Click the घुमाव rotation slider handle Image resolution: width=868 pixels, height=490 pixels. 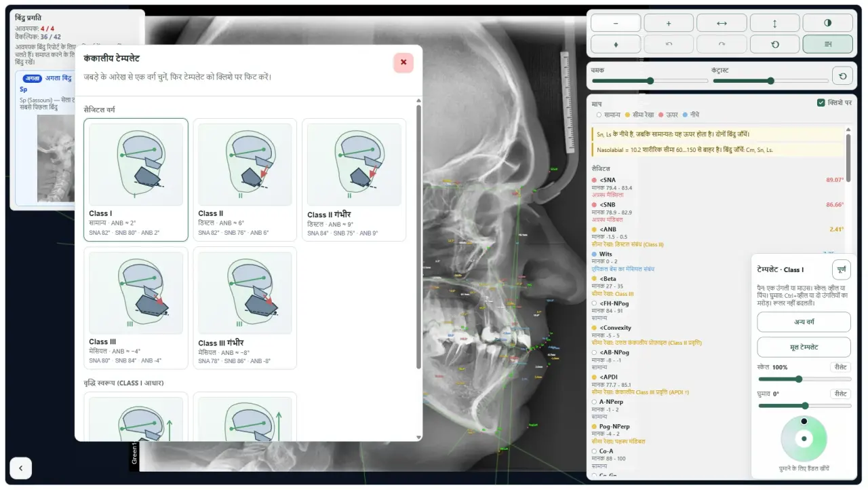pos(805,406)
